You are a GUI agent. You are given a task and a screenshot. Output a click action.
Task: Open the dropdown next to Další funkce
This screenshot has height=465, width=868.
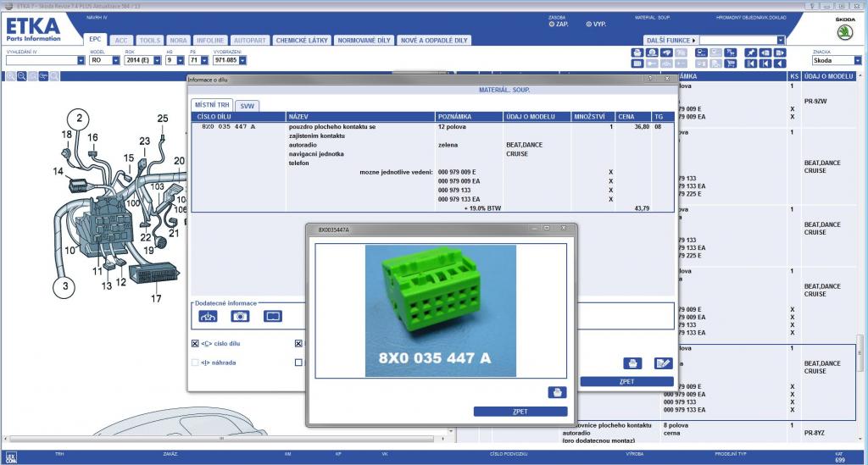click(x=781, y=40)
